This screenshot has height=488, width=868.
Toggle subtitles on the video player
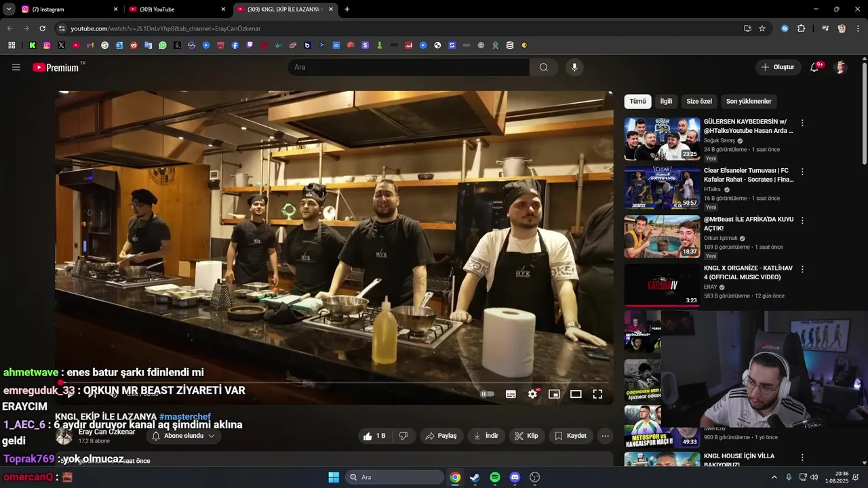511,394
